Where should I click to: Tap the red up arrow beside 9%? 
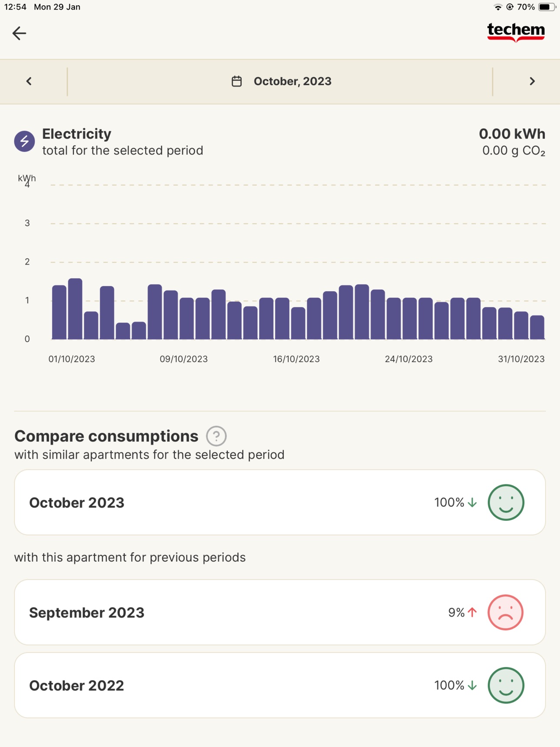[x=472, y=612]
